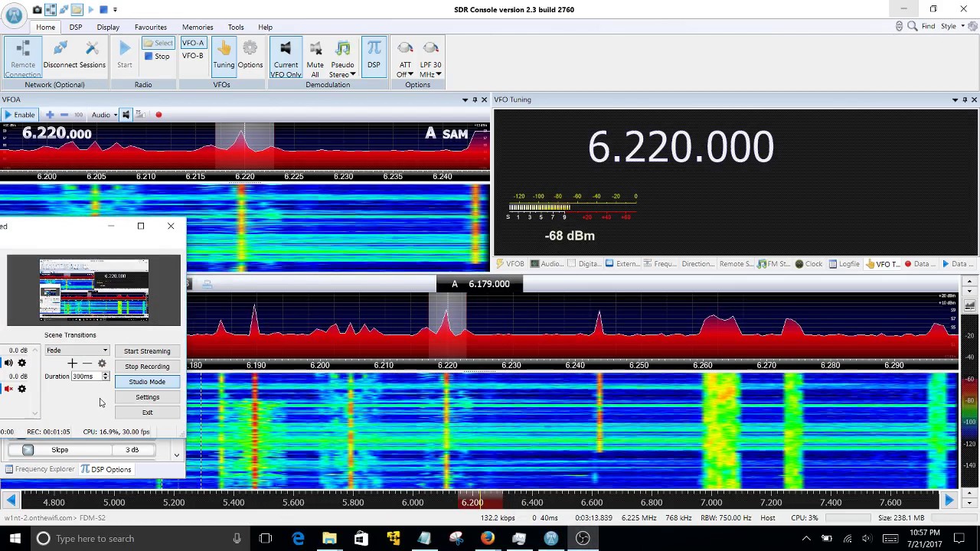Select the Clock panel tab
This screenshot has width=980, height=551.
(x=808, y=264)
